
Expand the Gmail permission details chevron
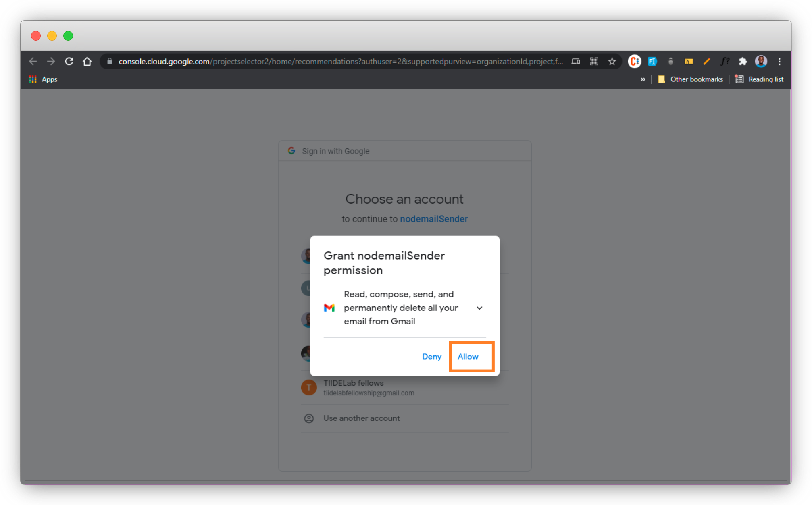click(x=479, y=308)
